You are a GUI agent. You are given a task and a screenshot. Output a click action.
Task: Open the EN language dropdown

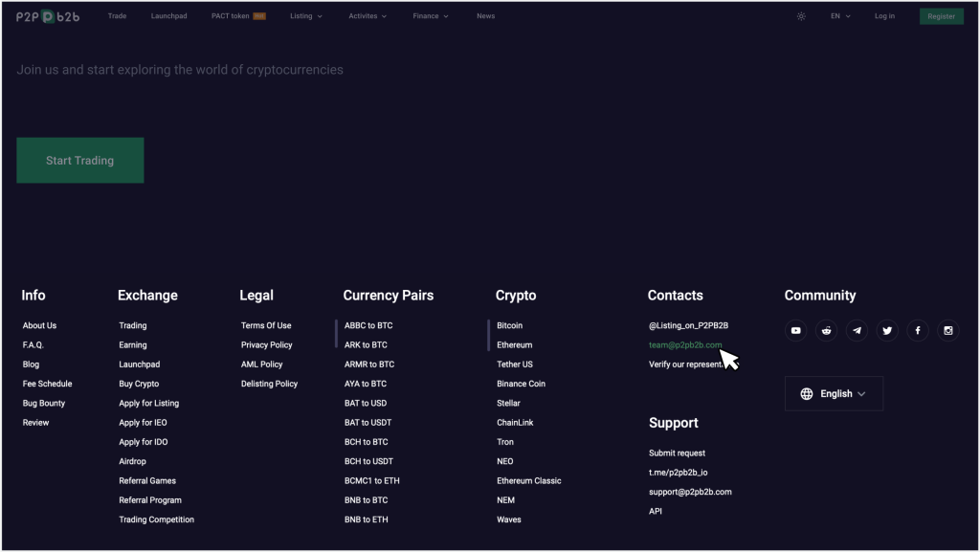pos(838,16)
